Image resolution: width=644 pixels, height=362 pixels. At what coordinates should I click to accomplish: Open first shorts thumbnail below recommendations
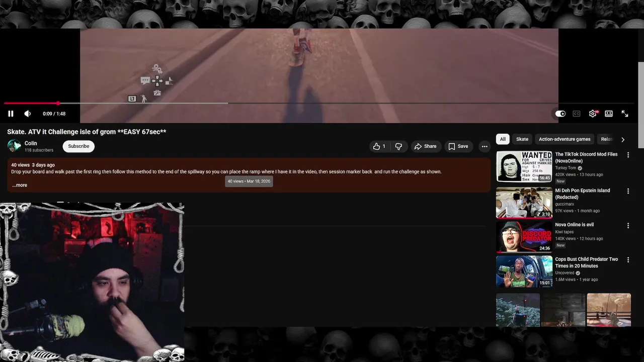point(518,310)
